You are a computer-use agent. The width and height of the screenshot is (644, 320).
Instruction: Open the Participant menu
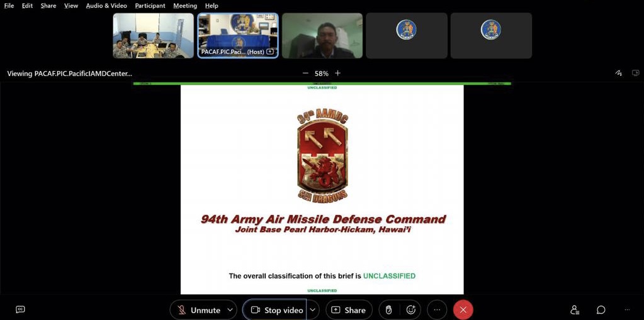[150, 6]
